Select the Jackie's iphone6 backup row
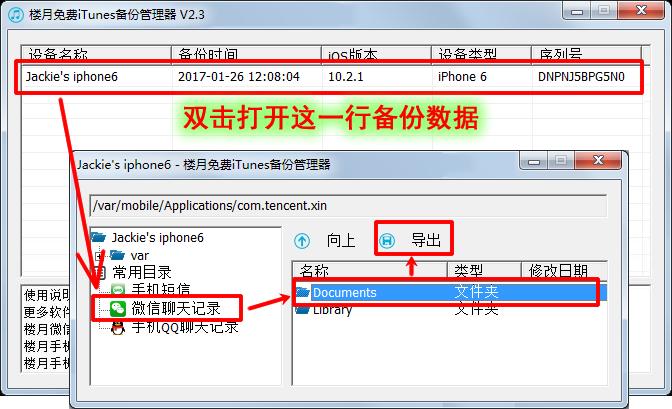672x409 pixels. [x=329, y=77]
